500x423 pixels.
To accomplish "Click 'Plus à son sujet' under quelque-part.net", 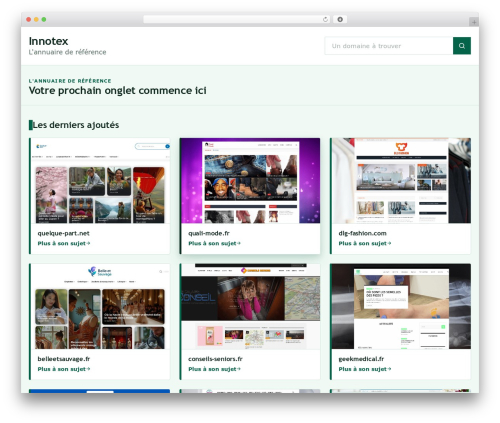I will click(x=64, y=243).
